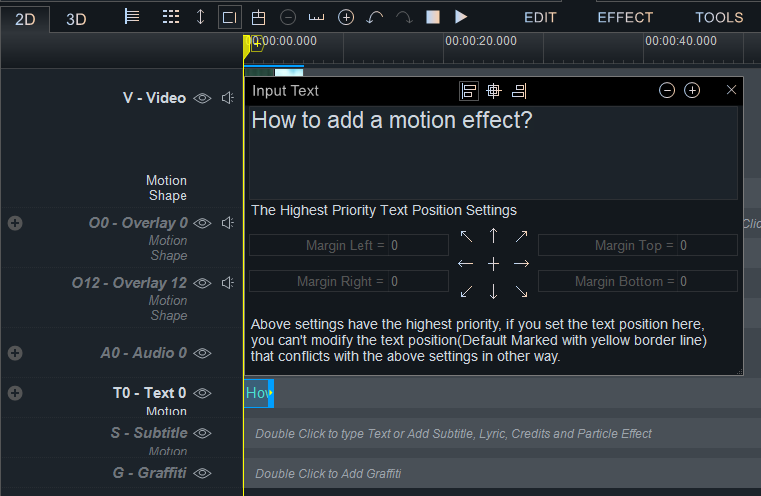Open the EFFECT menu
Viewport: 761px width, 496px height.
[625, 17]
